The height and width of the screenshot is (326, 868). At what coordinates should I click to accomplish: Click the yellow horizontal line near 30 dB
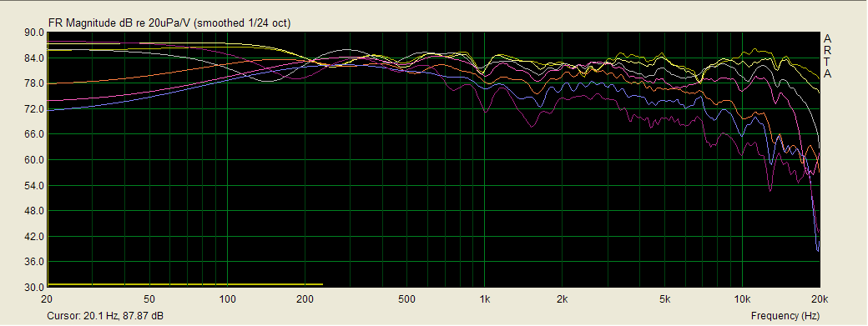(185, 284)
